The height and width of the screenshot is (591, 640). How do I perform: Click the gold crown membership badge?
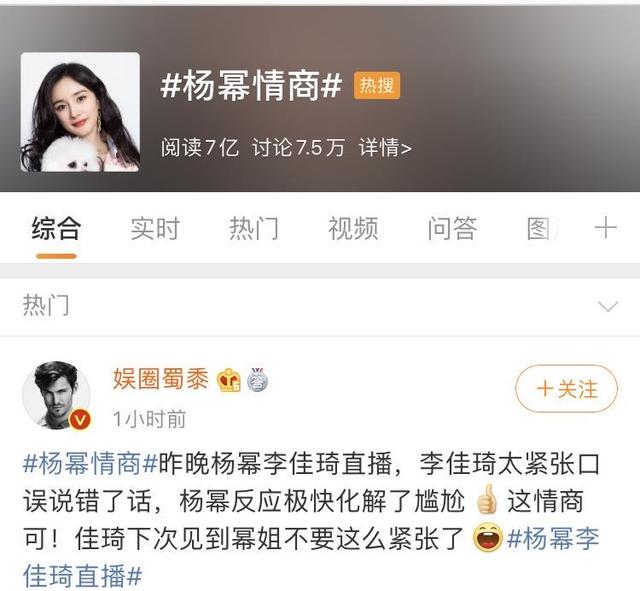pos(229,380)
